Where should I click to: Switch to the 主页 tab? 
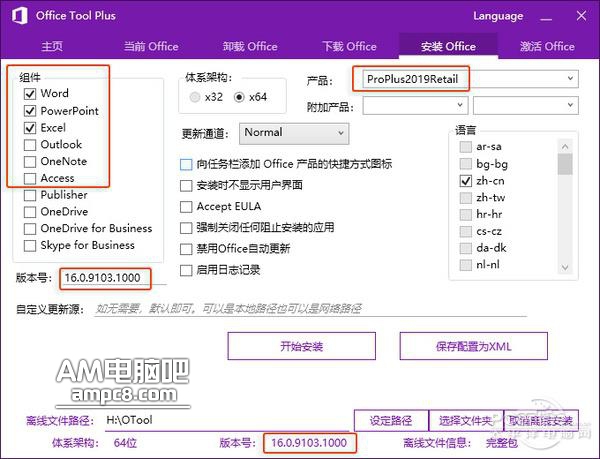pos(52,46)
